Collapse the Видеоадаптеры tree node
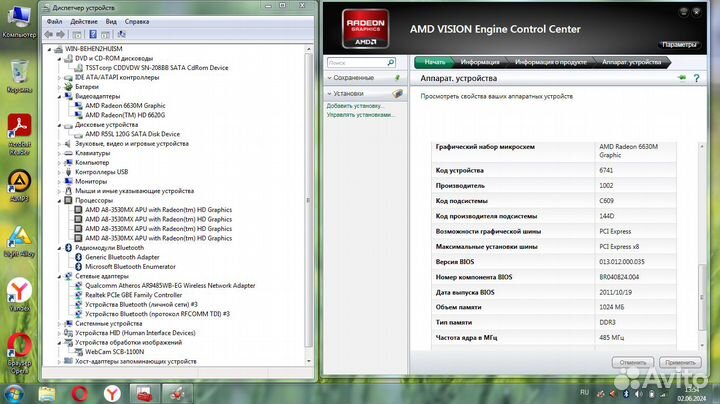720x404 pixels. (59, 96)
